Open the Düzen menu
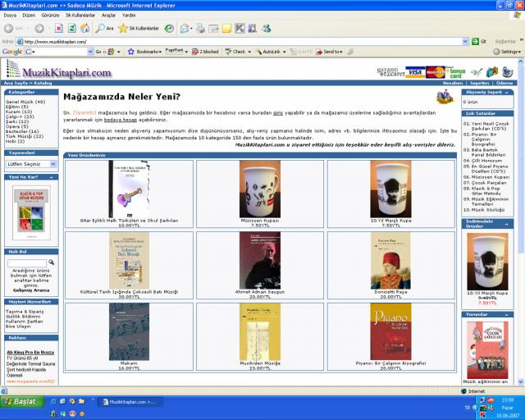The width and height of the screenshot is (525, 420). (x=29, y=16)
